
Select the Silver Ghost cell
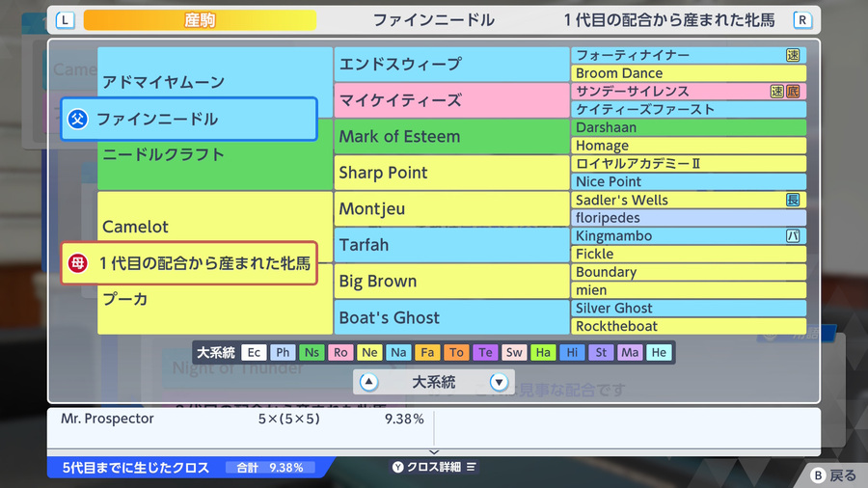(689, 309)
